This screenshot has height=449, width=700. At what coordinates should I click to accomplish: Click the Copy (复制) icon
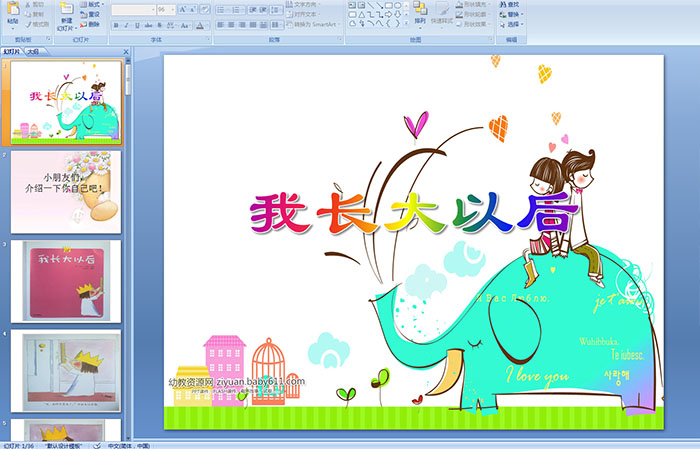pos(28,15)
